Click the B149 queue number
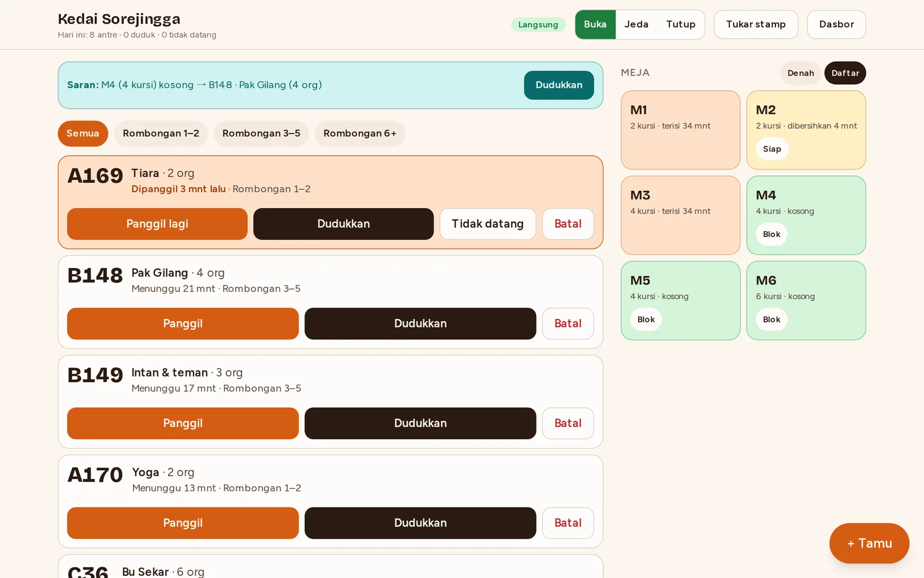This screenshot has width=924, height=578. [x=95, y=375]
